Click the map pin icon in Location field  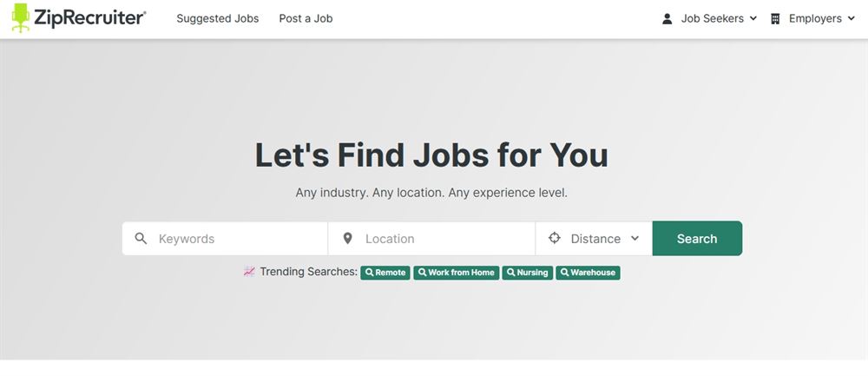tap(348, 239)
